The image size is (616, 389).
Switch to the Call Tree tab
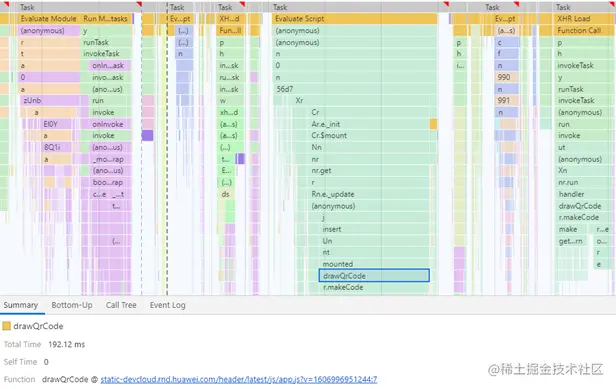click(x=121, y=305)
